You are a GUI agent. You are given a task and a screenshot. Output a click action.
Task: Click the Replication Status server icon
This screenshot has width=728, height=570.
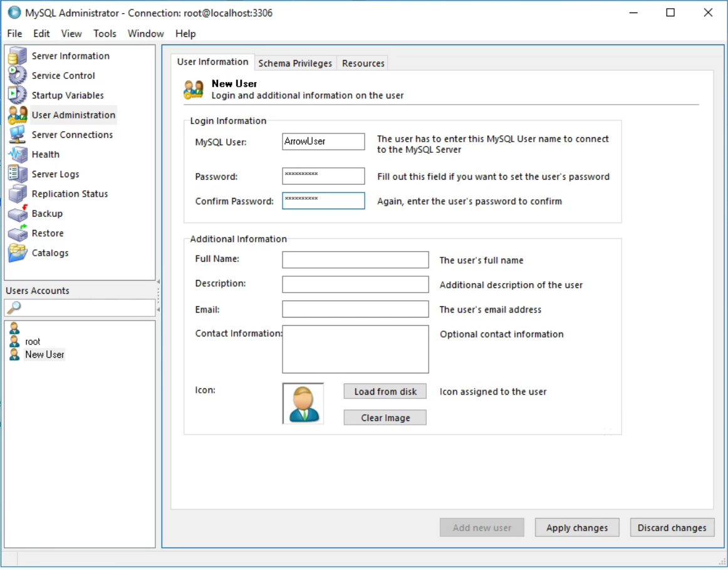[x=17, y=194]
